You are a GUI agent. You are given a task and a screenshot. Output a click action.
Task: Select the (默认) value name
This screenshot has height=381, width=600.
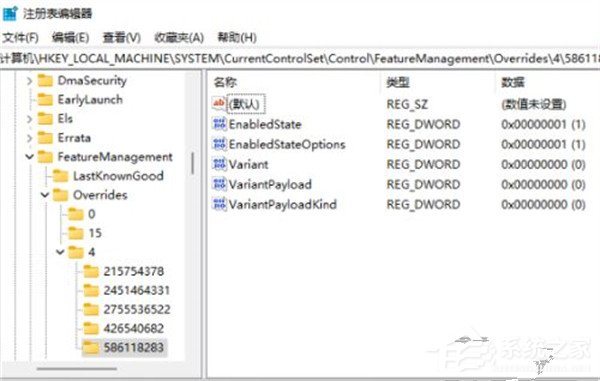click(x=245, y=104)
